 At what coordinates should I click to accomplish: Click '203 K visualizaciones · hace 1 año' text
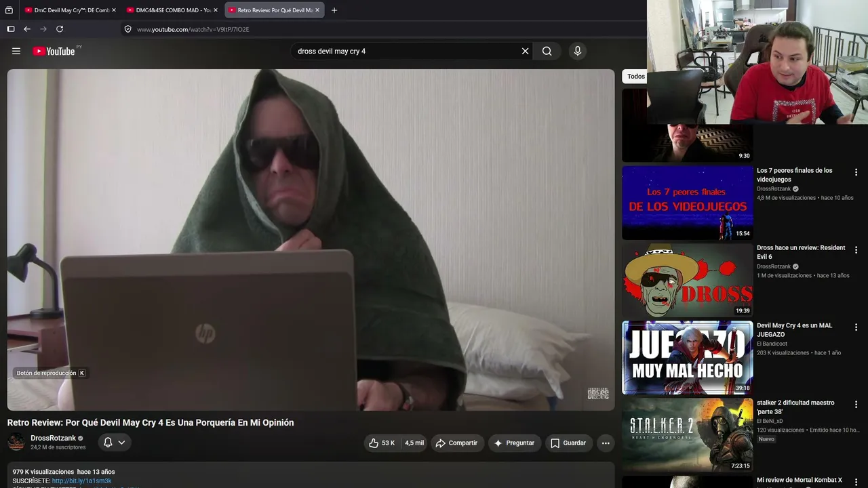click(799, 353)
